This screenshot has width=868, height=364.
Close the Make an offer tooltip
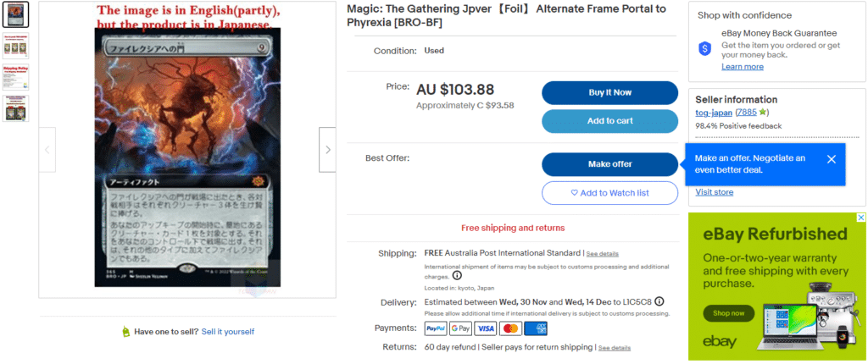click(831, 159)
